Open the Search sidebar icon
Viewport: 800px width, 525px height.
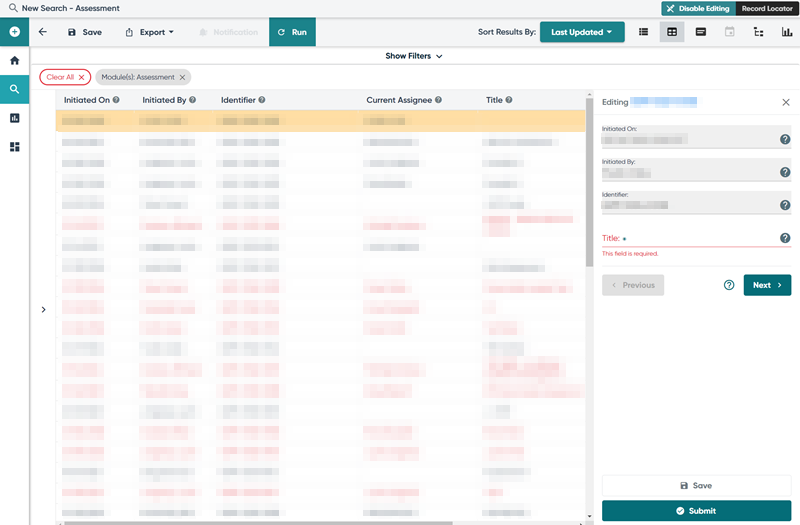[x=14, y=89]
